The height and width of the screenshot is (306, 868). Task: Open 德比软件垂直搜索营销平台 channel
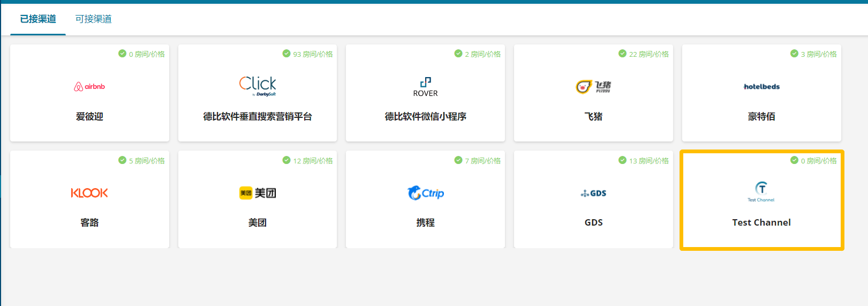pyautogui.click(x=258, y=116)
